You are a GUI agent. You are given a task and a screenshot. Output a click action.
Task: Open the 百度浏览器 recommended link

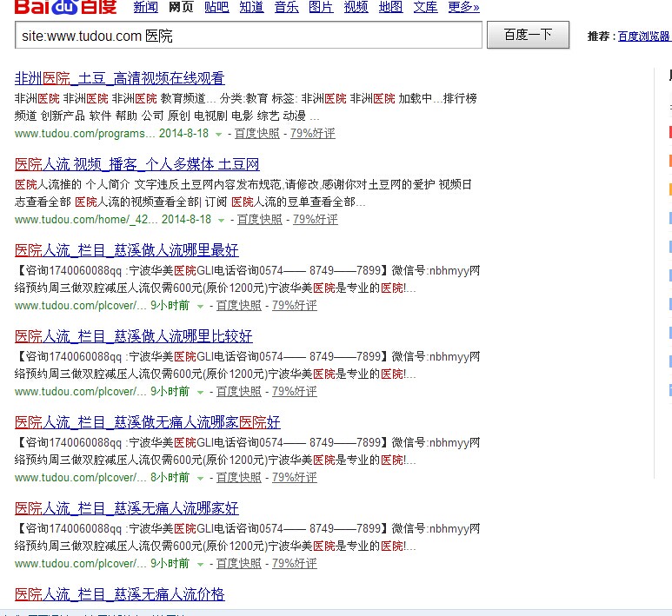(643, 36)
